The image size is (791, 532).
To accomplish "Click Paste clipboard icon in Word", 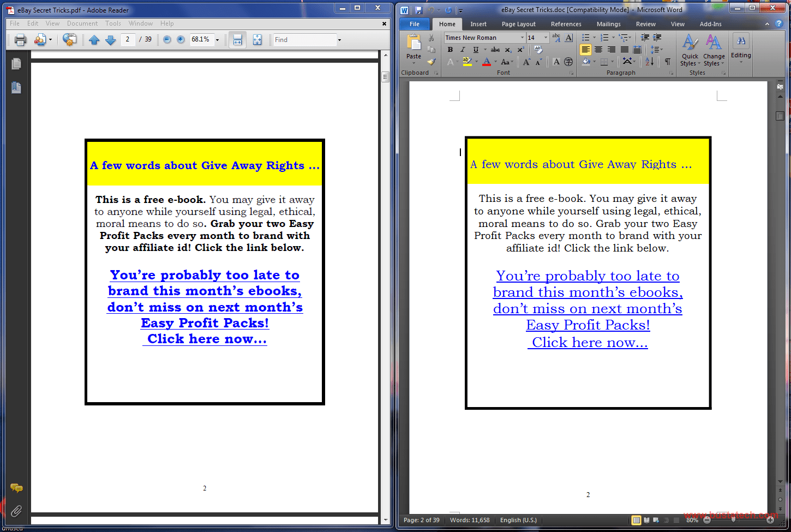I will pyautogui.click(x=414, y=43).
